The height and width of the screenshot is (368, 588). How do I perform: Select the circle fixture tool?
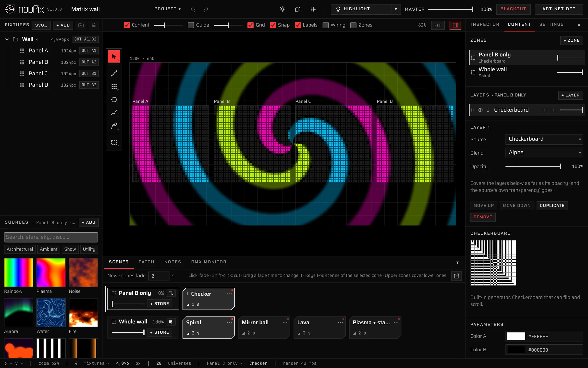(x=114, y=100)
